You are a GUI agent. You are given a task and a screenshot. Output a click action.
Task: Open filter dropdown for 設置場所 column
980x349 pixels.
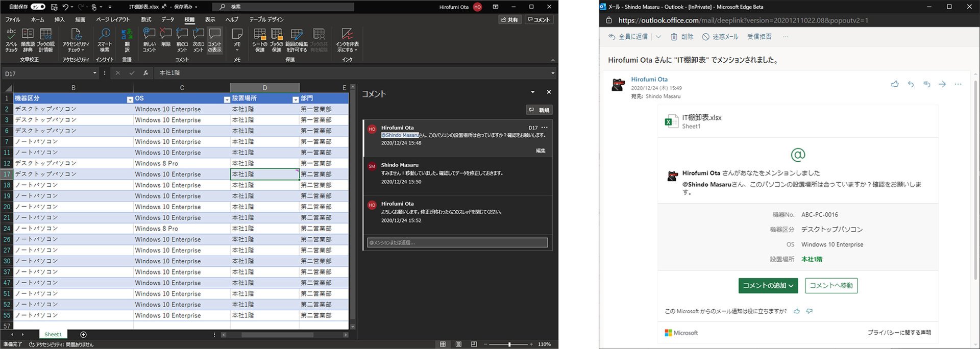[295, 99]
